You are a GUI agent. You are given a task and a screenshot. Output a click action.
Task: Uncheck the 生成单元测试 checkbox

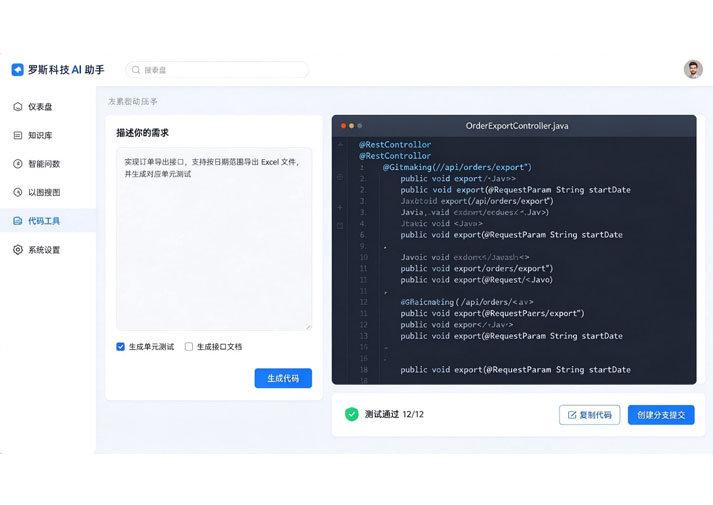point(121,347)
